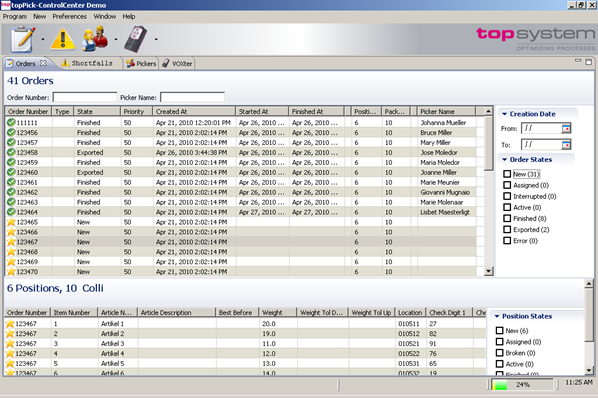Check the Finished (8) order state

click(x=507, y=218)
